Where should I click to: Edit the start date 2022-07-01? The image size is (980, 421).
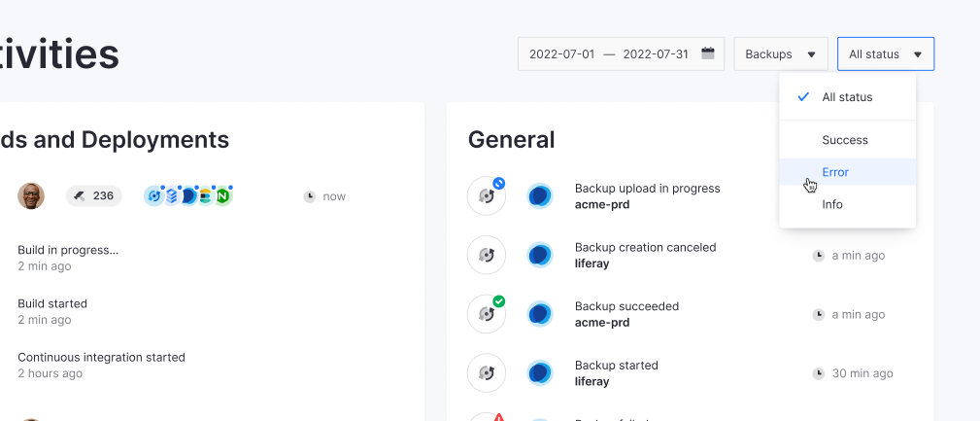[561, 54]
